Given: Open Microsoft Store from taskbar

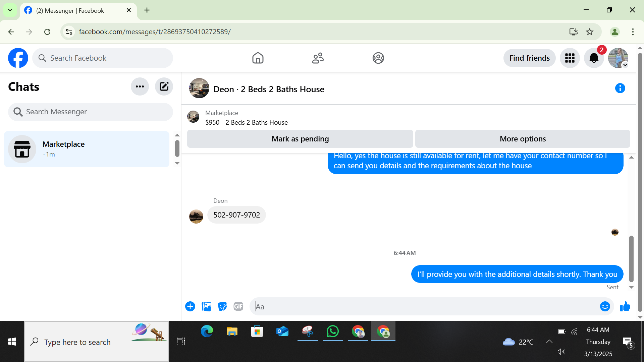Looking at the screenshot, I should click(x=257, y=331).
